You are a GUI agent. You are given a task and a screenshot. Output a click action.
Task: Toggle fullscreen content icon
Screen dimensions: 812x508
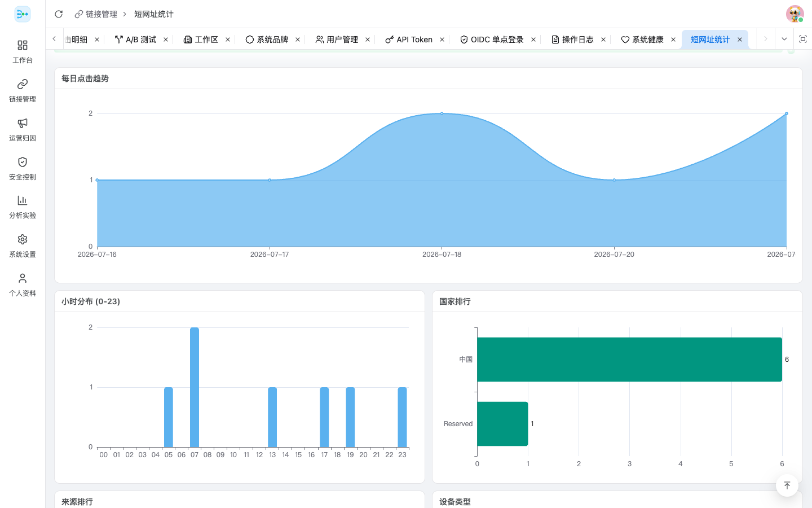point(803,39)
